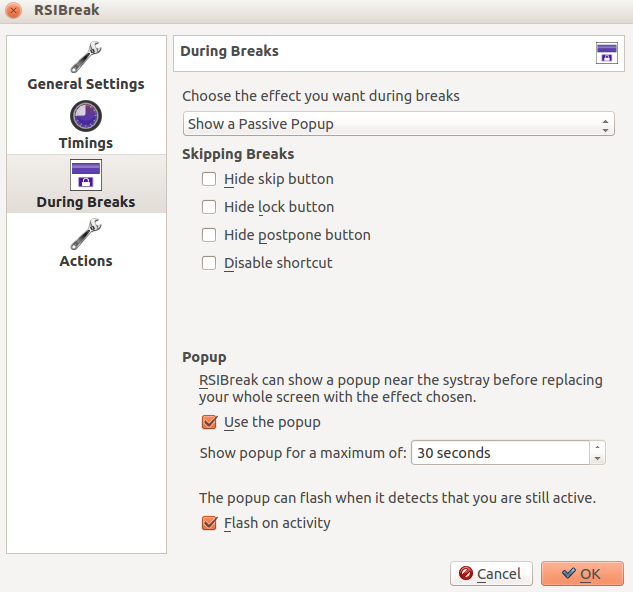Turn off Flash on activity
This screenshot has width=633, height=592.
210,523
